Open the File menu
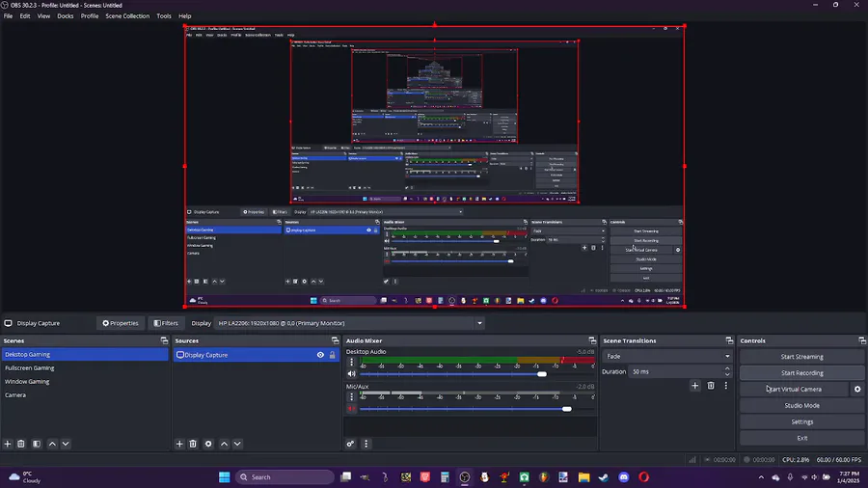The width and height of the screenshot is (868, 488). [x=9, y=16]
